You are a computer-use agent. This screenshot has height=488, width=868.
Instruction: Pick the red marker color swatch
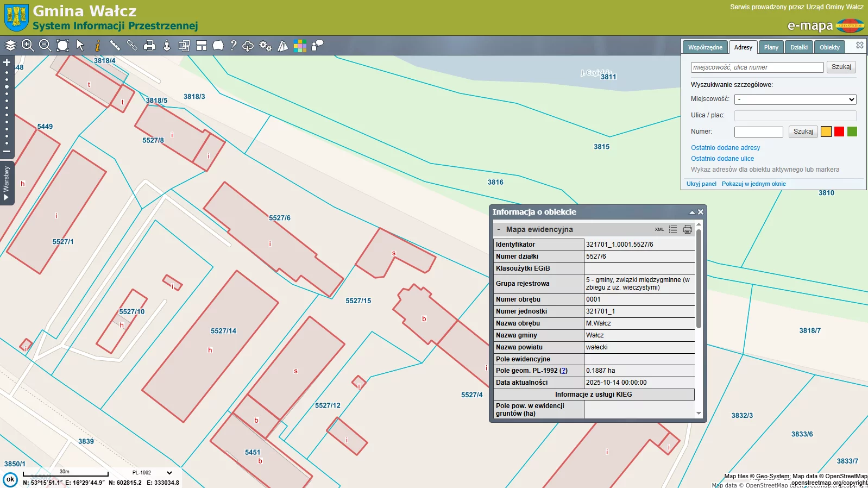tap(839, 132)
